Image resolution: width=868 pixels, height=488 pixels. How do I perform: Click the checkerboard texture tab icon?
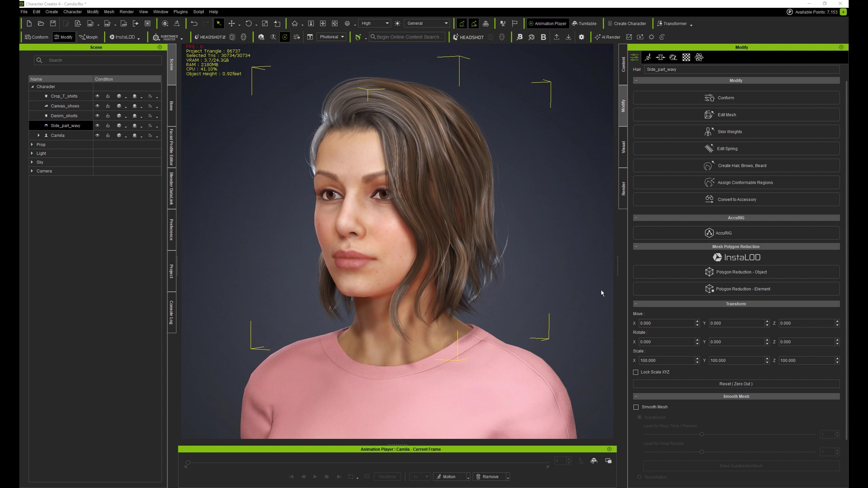tap(686, 57)
